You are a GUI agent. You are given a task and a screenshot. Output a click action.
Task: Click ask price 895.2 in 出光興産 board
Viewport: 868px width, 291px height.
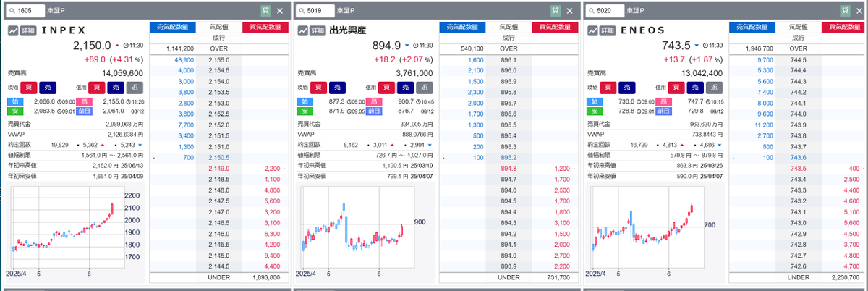click(508, 157)
